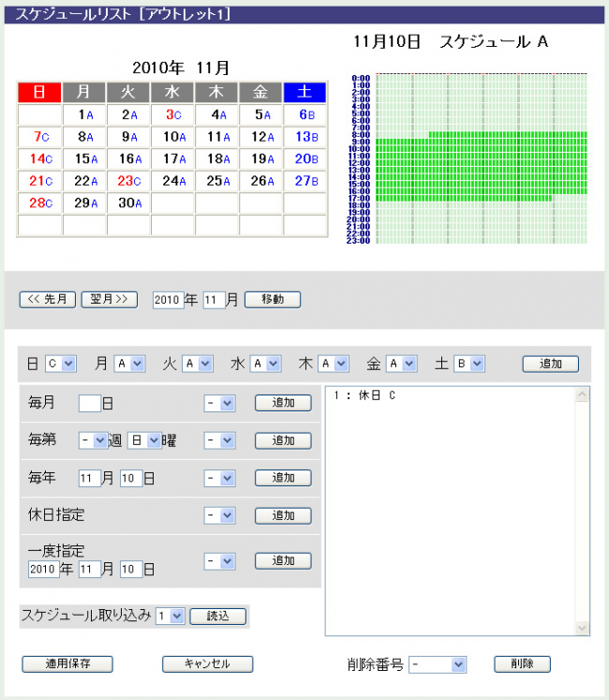Click the キャンセル button
The width and height of the screenshot is (609, 700).
(207, 664)
